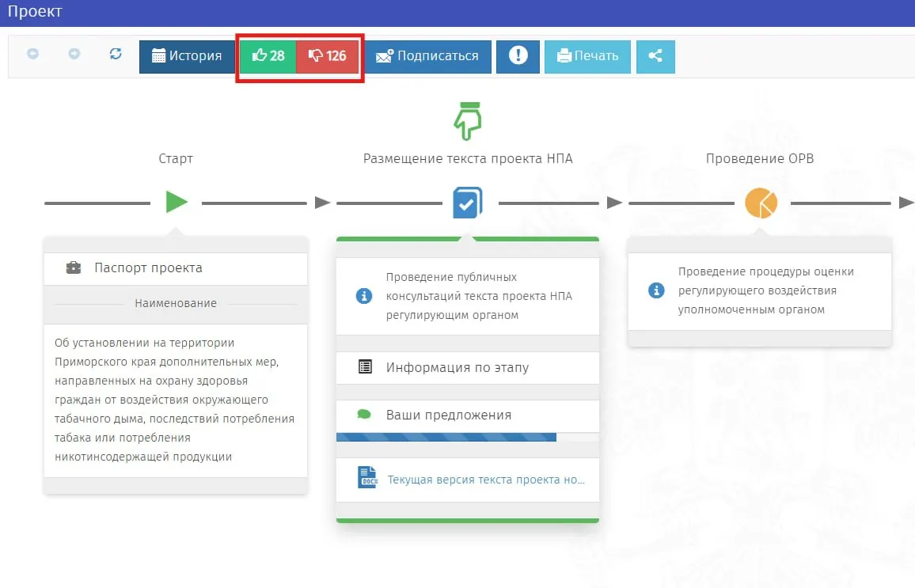The height and width of the screenshot is (588, 915).
Task: Click the Старт stage label
Action: point(176,158)
